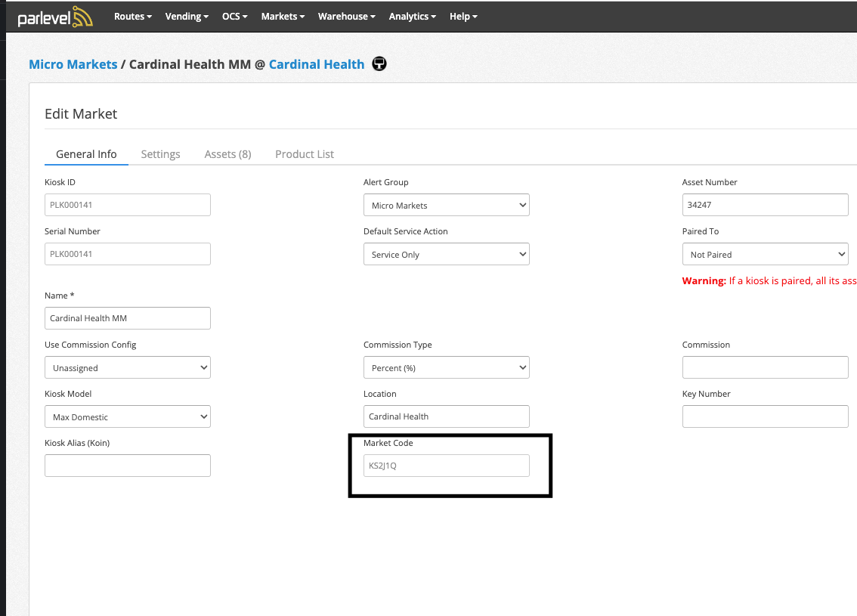The image size is (857, 616).
Task: Expand the Default Service Action dropdown
Action: 447,254
